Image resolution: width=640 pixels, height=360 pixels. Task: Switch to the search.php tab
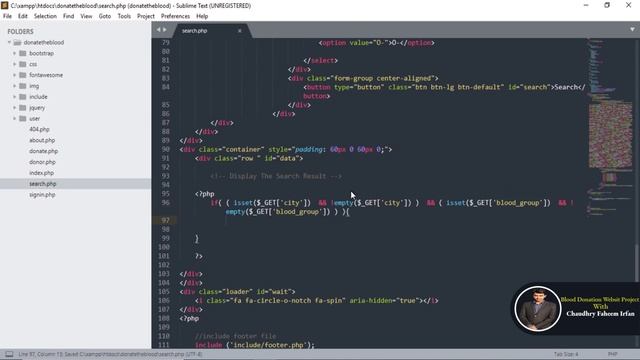click(194, 31)
